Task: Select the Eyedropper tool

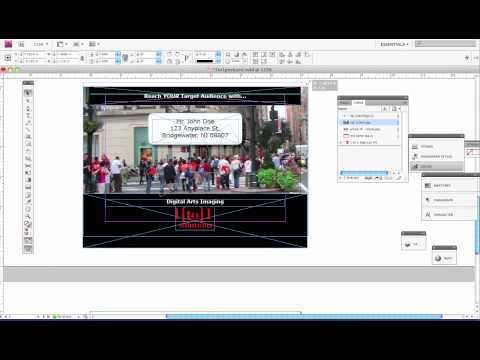Action: [x=28, y=202]
